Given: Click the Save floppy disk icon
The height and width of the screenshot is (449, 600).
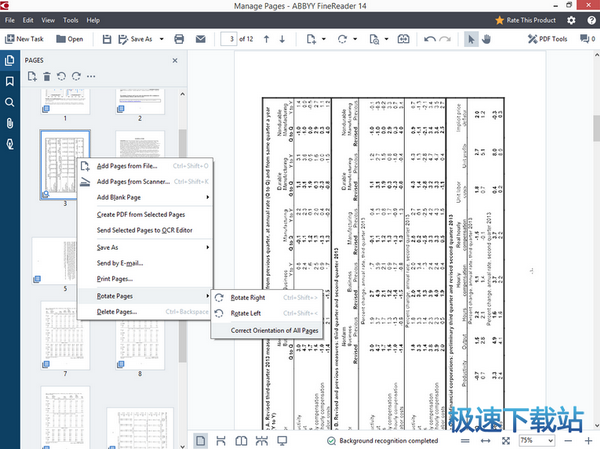Looking at the screenshot, I should tap(107, 39).
